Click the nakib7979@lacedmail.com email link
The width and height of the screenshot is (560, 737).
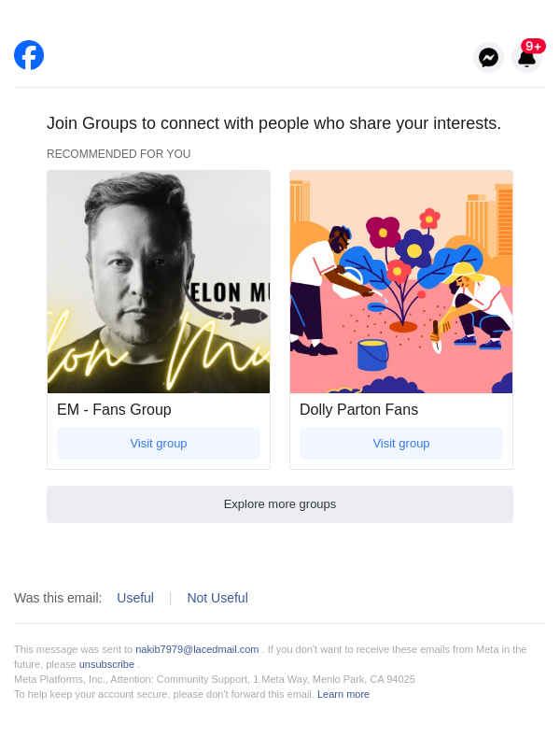tap(197, 649)
